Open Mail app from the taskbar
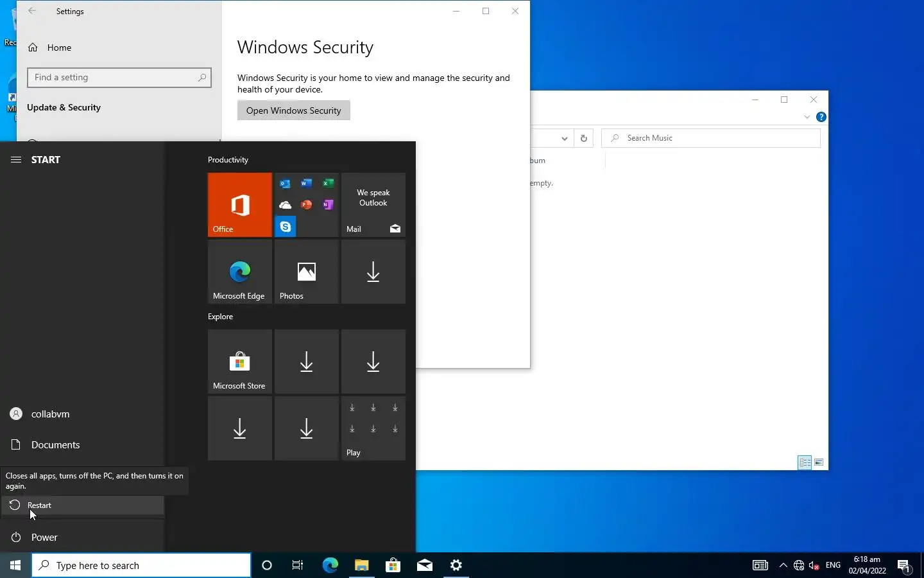Image resolution: width=924 pixels, height=578 pixels. (x=424, y=565)
